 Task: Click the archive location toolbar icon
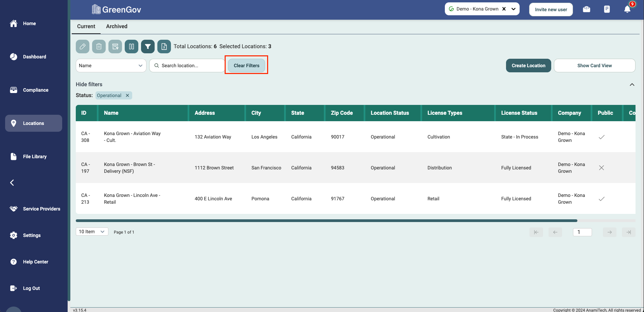115,47
